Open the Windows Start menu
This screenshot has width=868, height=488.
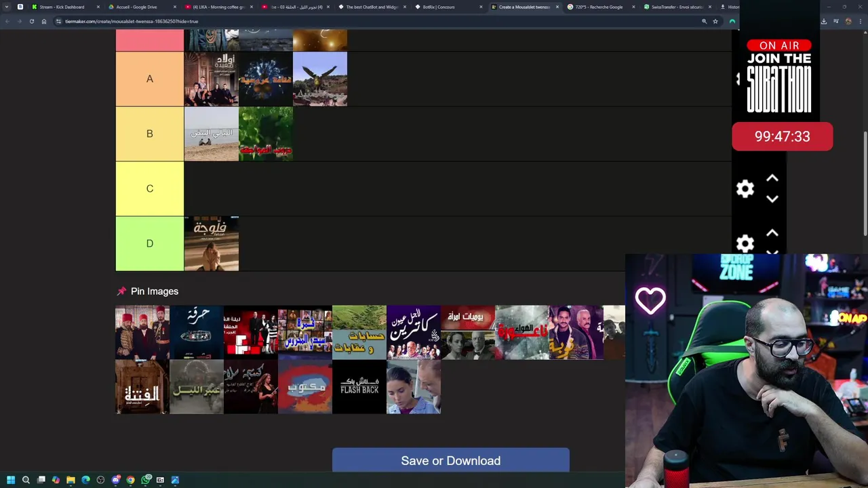pos(11,480)
